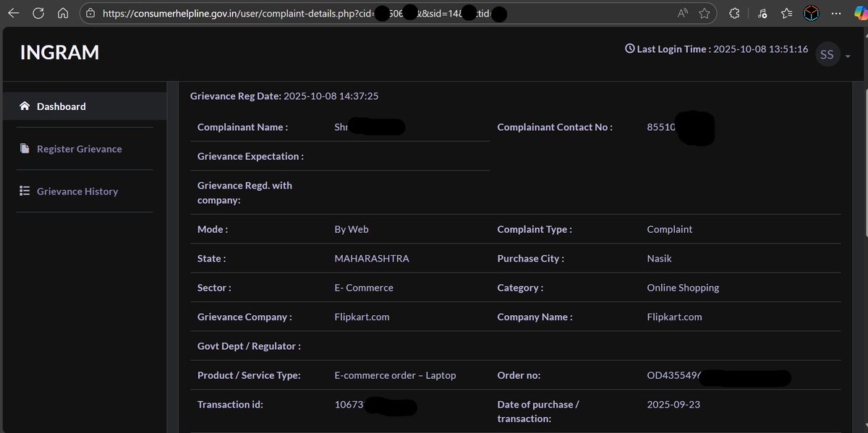Viewport: 868px width, 433px height.
Task: Click the Grievance Regd. with company label
Action: (244, 193)
